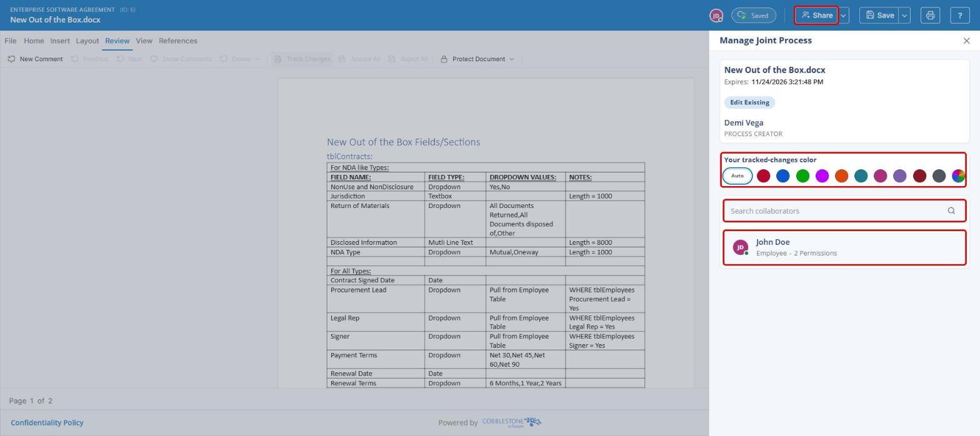Switch to the View tab
Image resolution: width=980 pixels, height=436 pixels.
144,41
